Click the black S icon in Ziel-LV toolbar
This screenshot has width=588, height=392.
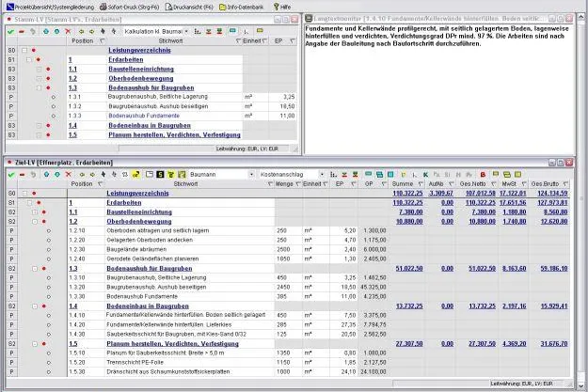coord(160,175)
